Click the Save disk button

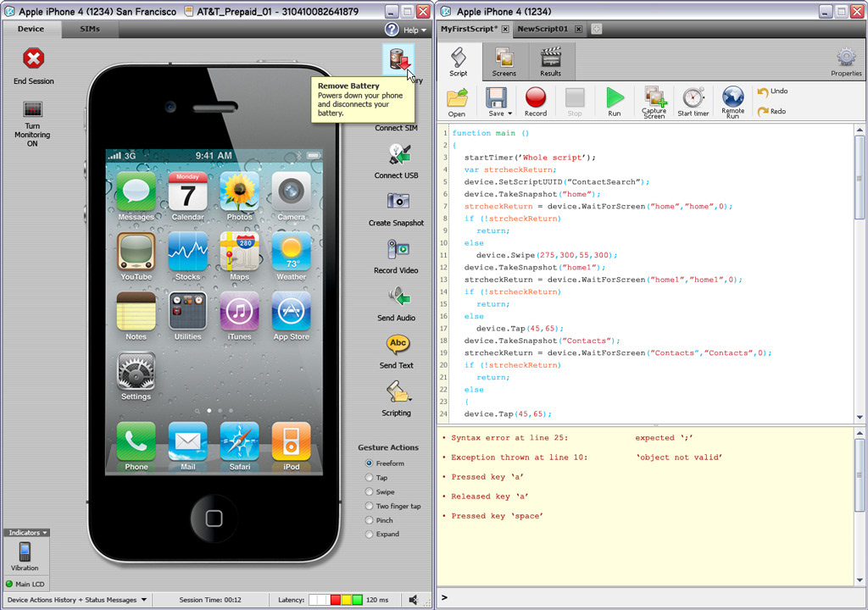(x=495, y=97)
